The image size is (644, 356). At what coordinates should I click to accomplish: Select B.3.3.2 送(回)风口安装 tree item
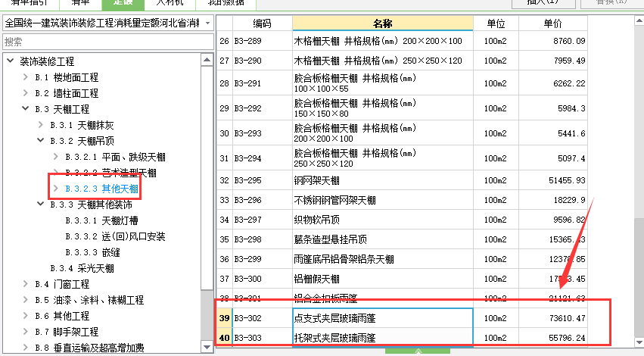[115, 236]
